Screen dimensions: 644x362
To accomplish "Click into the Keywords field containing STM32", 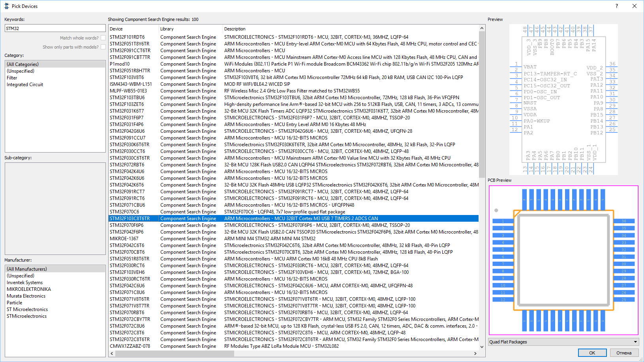I will pyautogui.click(x=55, y=28).
